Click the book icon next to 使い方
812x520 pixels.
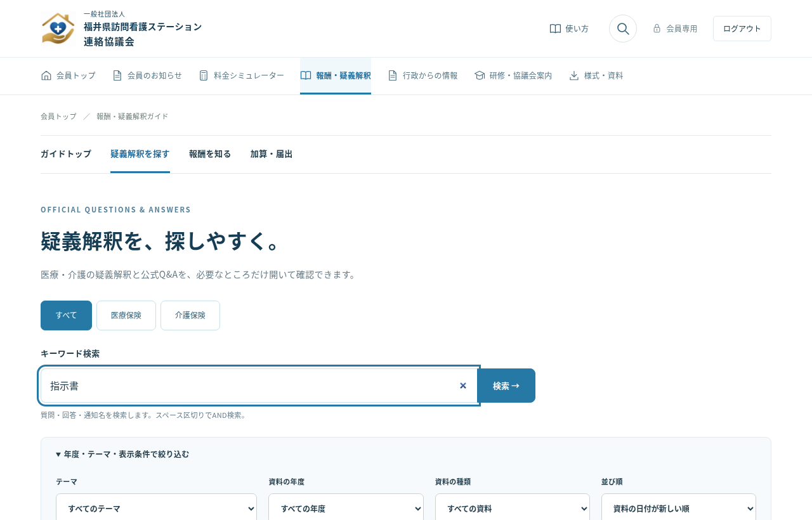[x=555, y=29]
